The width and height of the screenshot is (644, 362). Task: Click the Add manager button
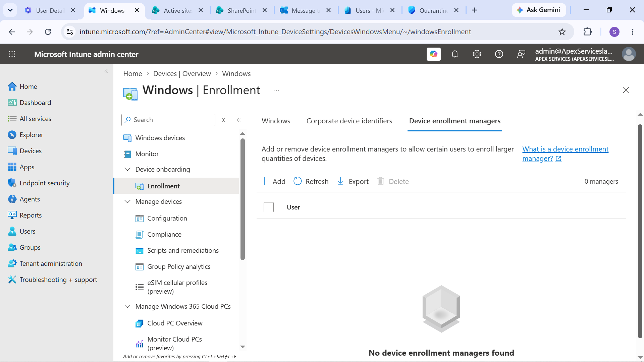[273, 181]
